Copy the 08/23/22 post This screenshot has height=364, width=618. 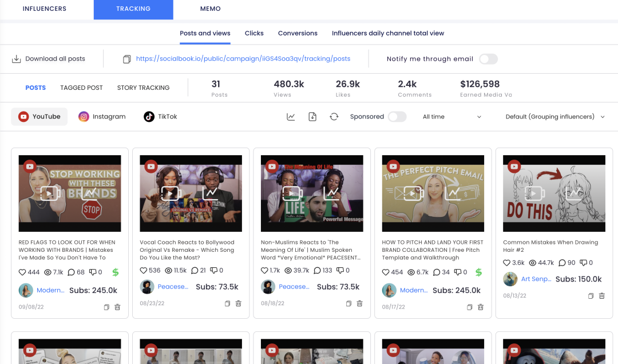[227, 304]
